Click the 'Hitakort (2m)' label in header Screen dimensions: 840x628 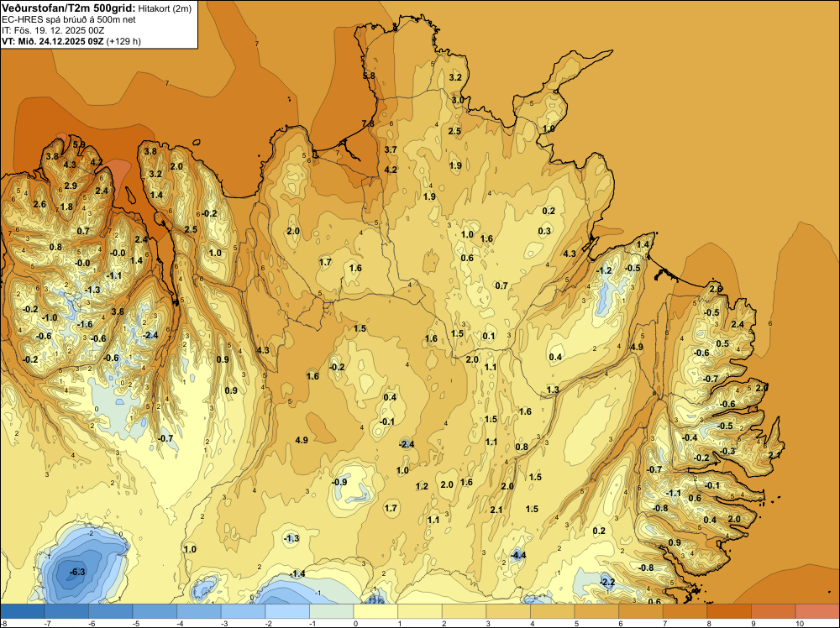pos(165,8)
